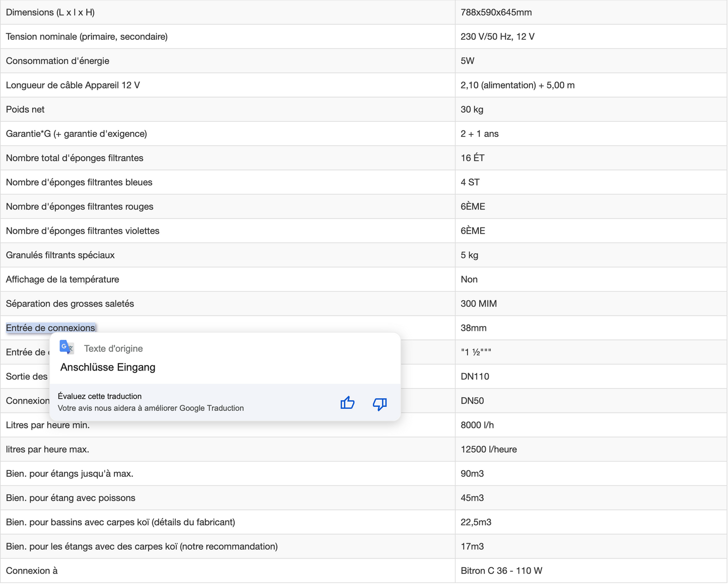Screen dimensions: 728x584
Task: Click the 'Texte d'origine' label
Action: click(x=113, y=349)
